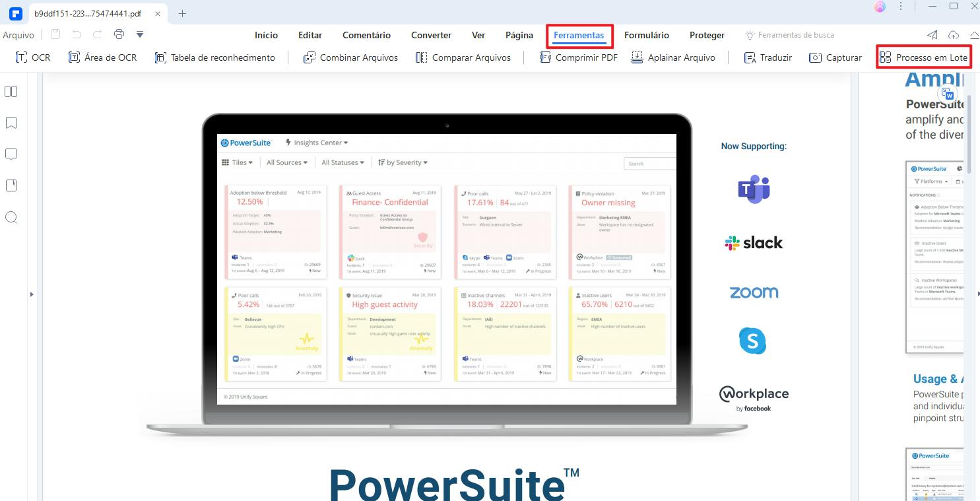Expand the quick access toolbar dropdown
The width and height of the screenshot is (980, 501).
pos(140,34)
